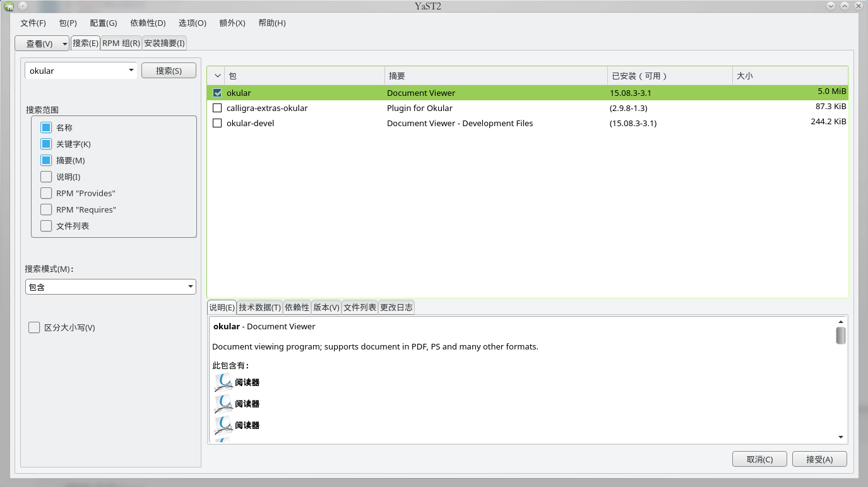Switch to the 安装摘要(I) tab

click(x=165, y=44)
